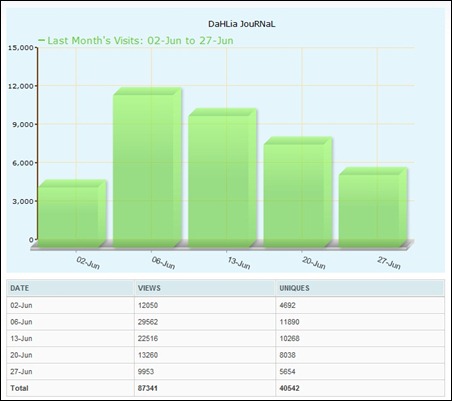The image size is (452, 401).
Task: Click uniques value 10268
Action: click(290, 338)
